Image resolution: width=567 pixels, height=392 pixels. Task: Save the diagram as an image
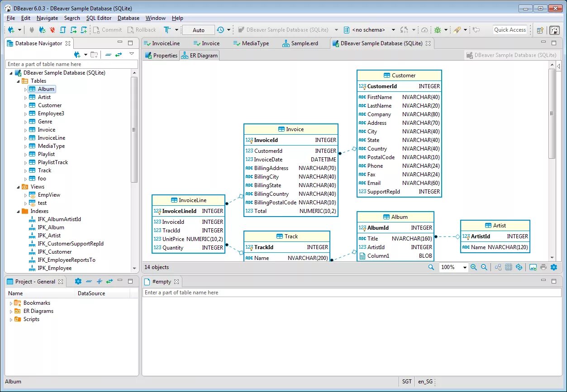[x=533, y=267]
